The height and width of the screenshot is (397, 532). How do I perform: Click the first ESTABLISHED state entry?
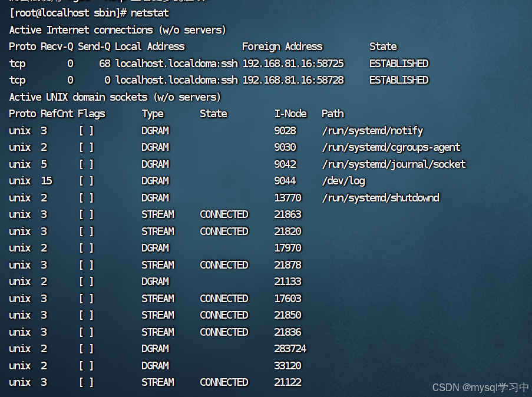(399, 63)
